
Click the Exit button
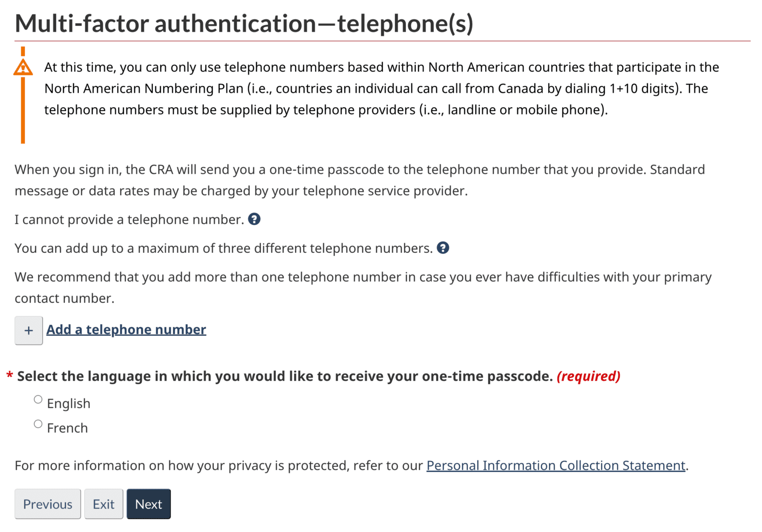click(x=103, y=504)
